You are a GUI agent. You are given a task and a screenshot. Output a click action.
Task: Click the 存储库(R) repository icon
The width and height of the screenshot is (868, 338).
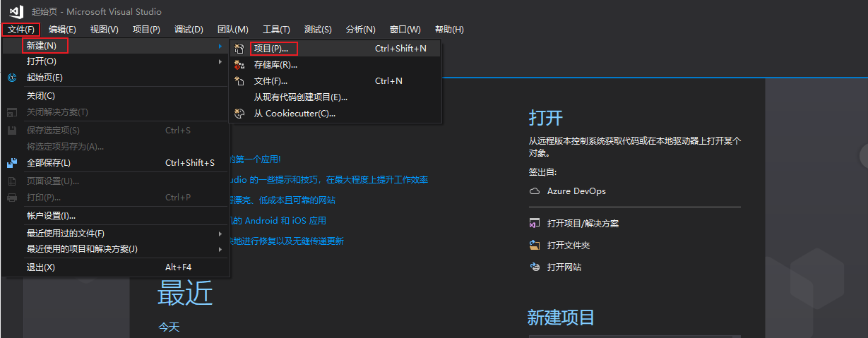click(239, 65)
